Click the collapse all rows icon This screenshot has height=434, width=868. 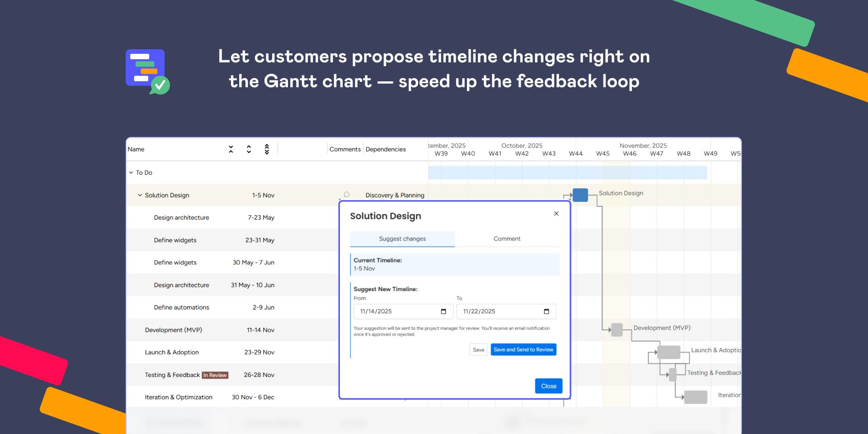[x=231, y=149]
